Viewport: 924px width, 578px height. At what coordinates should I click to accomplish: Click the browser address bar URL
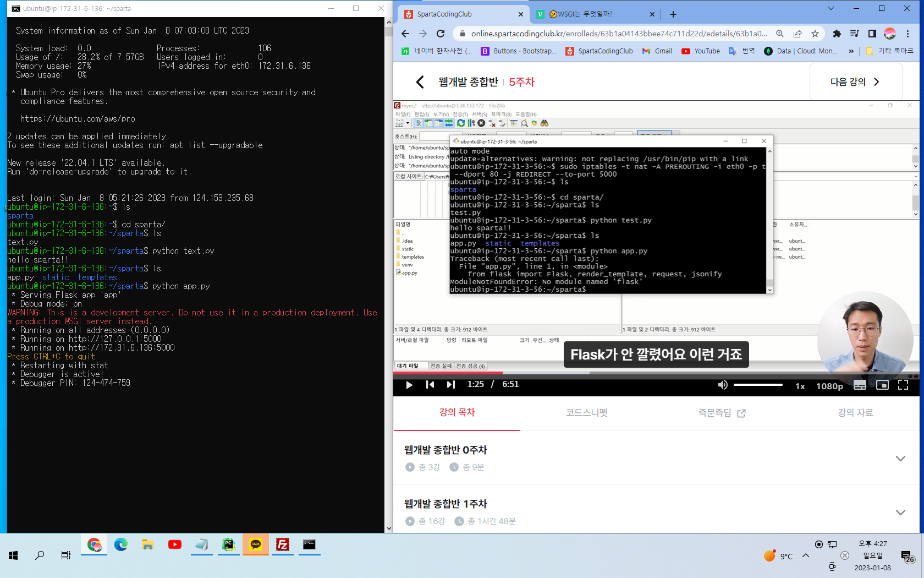(619, 34)
